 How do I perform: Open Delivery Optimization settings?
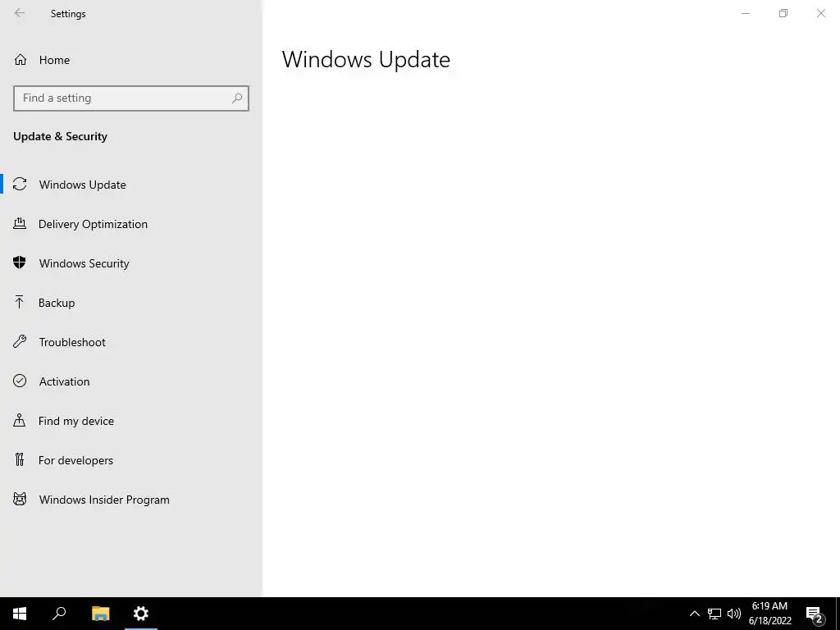pyautogui.click(x=131, y=224)
